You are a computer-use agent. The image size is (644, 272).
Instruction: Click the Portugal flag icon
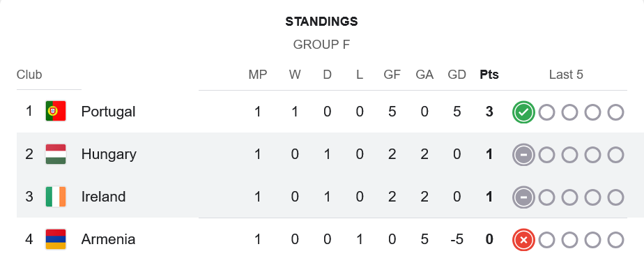pyautogui.click(x=56, y=111)
